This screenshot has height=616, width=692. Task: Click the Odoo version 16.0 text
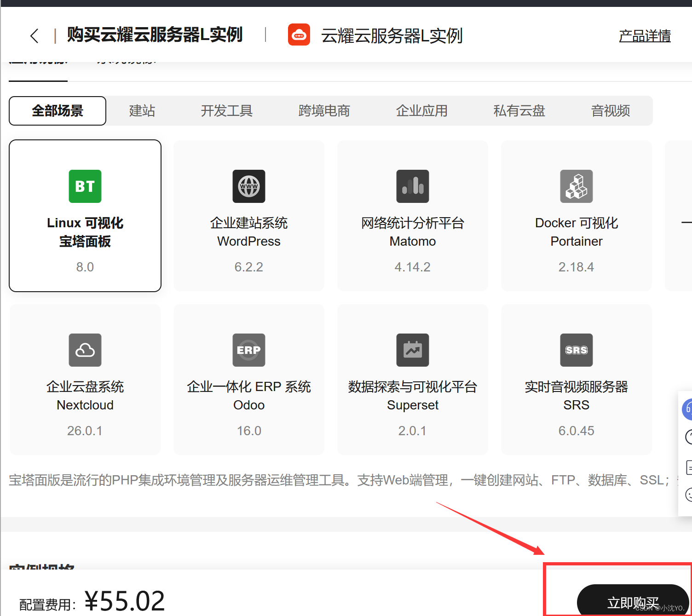pos(249,431)
